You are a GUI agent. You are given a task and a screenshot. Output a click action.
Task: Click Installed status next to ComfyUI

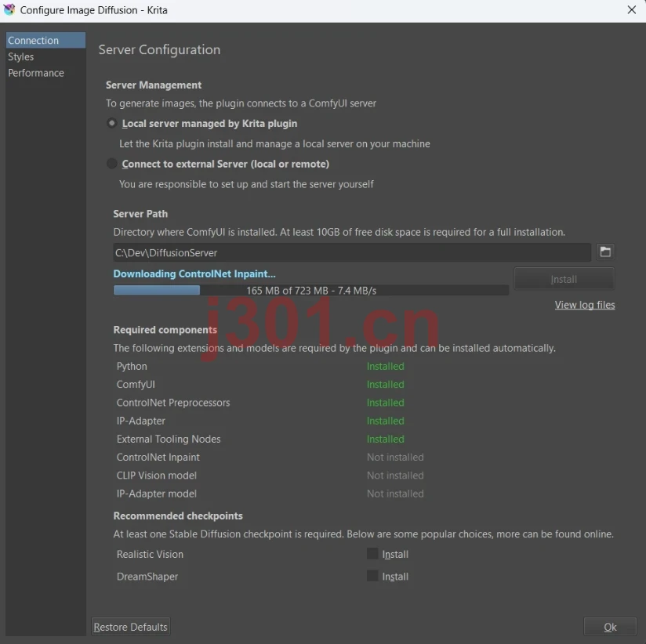point(385,384)
